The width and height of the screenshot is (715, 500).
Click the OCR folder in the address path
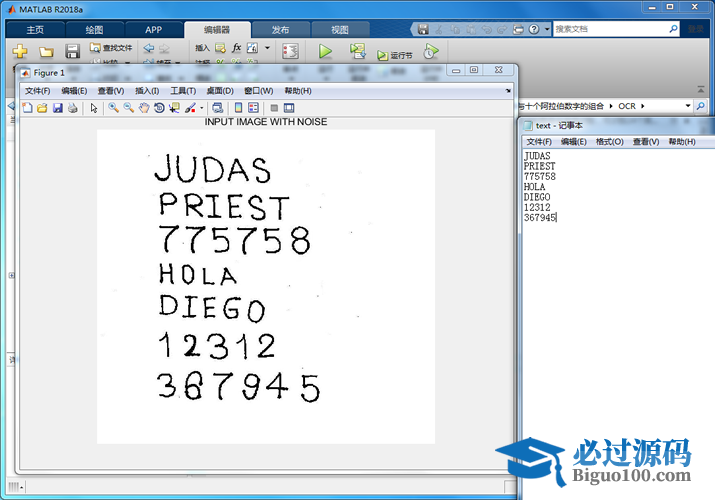point(627,106)
